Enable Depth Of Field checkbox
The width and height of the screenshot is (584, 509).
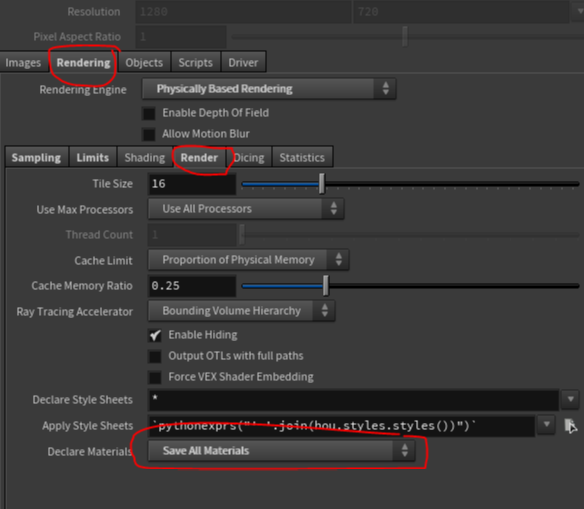pyautogui.click(x=149, y=113)
